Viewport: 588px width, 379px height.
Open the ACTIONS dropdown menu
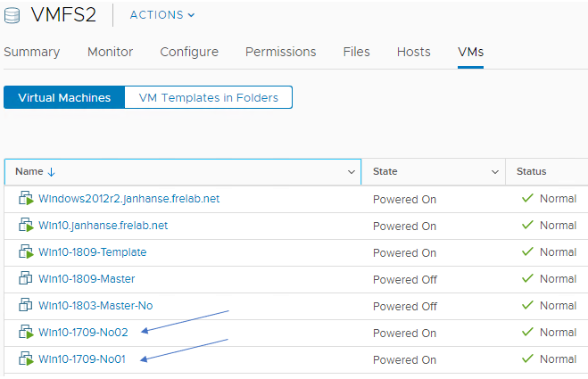[161, 15]
